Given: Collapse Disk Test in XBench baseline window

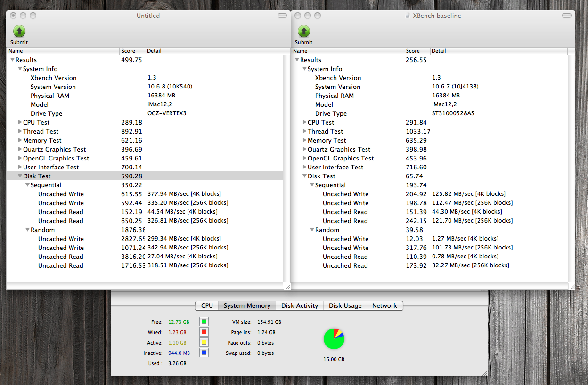Looking at the screenshot, I should click(x=304, y=176).
